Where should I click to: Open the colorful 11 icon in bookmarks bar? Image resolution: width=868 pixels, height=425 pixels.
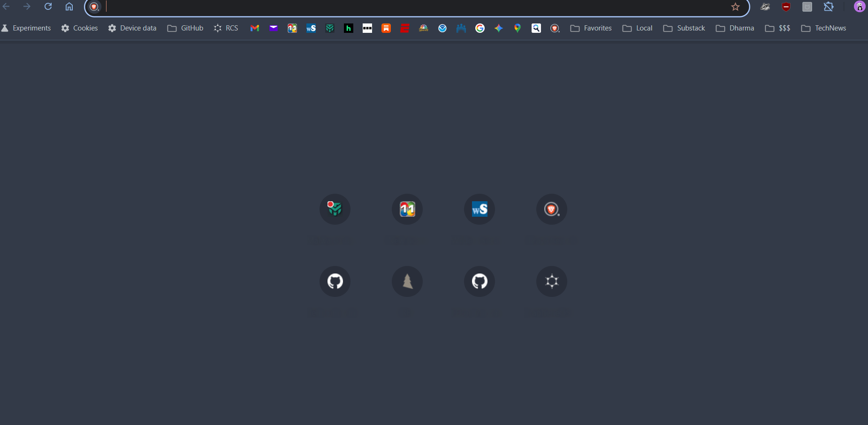coord(292,28)
